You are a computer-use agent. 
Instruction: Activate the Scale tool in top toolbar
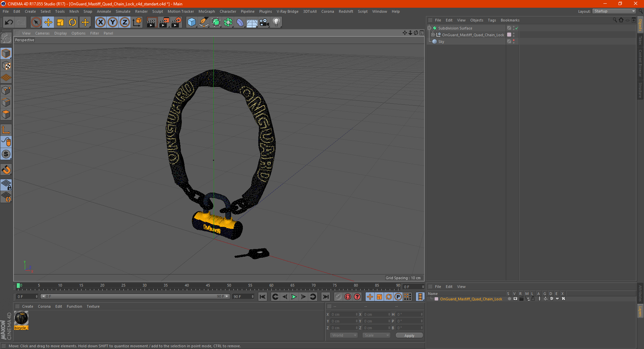[x=60, y=22]
